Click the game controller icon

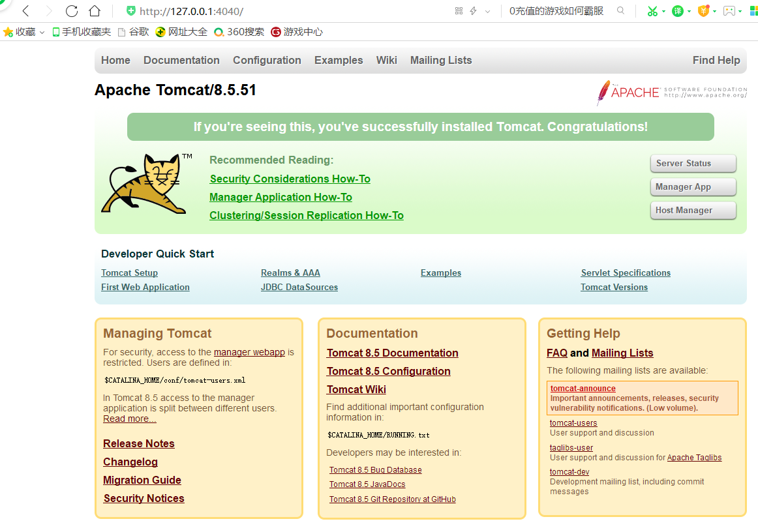pyautogui.click(x=729, y=10)
